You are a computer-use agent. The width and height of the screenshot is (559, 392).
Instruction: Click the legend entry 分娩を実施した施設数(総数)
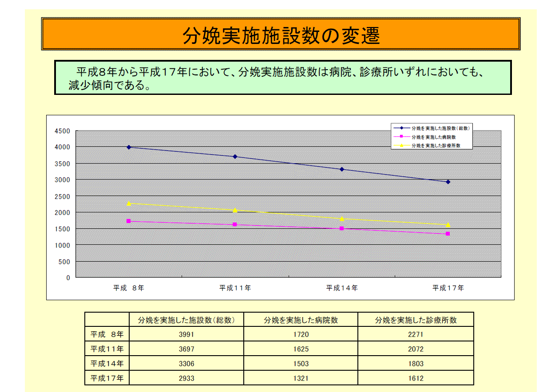coord(440,128)
